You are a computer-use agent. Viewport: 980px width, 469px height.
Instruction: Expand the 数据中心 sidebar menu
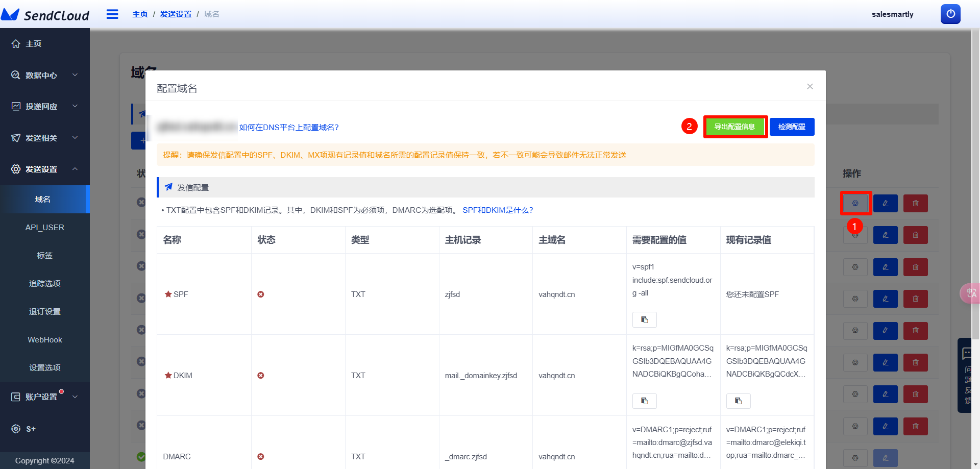tap(45, 75)
